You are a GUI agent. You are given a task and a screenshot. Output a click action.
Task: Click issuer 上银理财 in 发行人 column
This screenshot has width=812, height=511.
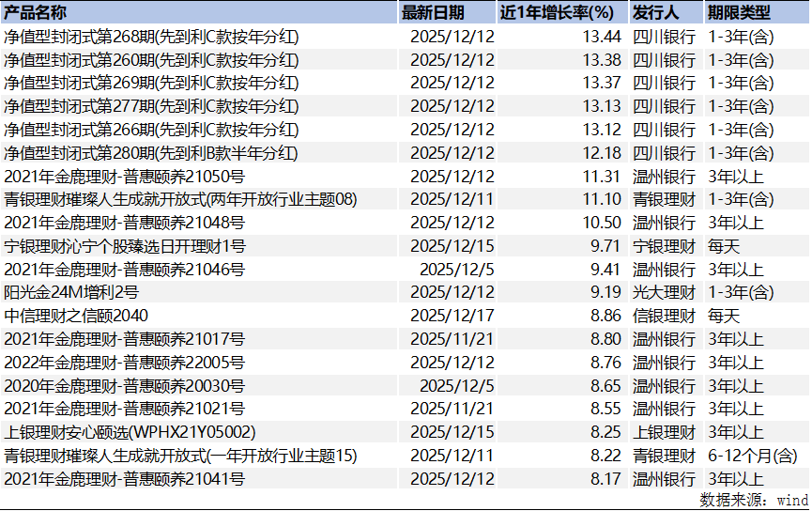click(x=665, y=432)
